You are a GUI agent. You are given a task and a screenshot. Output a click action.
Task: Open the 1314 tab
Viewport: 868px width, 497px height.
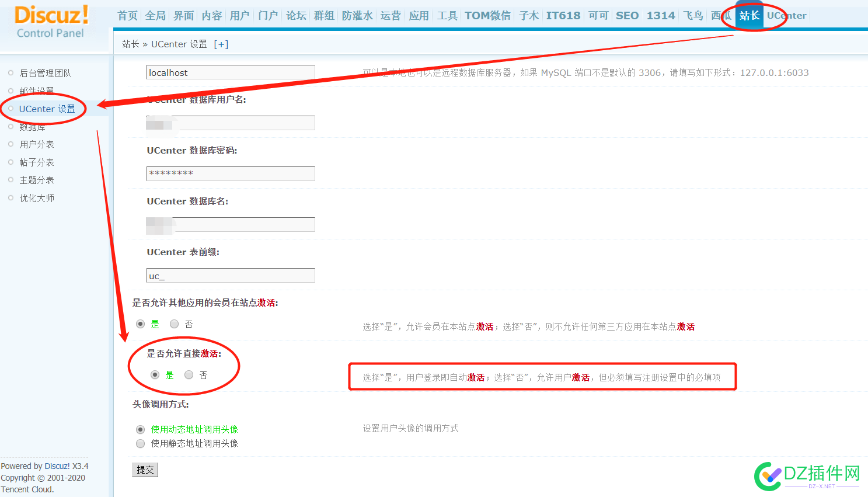(x=661, y=16)
